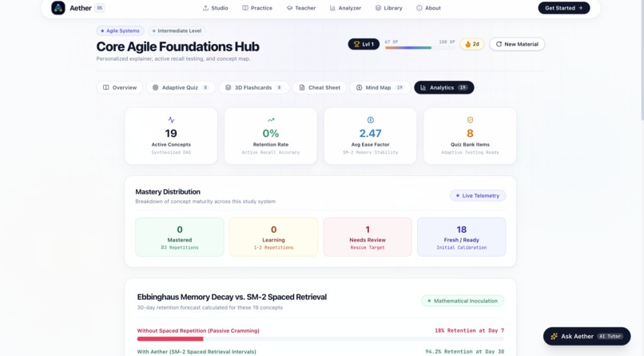Select the Mastered card
The image size is (644, 356).
click(x=180, y=237)
